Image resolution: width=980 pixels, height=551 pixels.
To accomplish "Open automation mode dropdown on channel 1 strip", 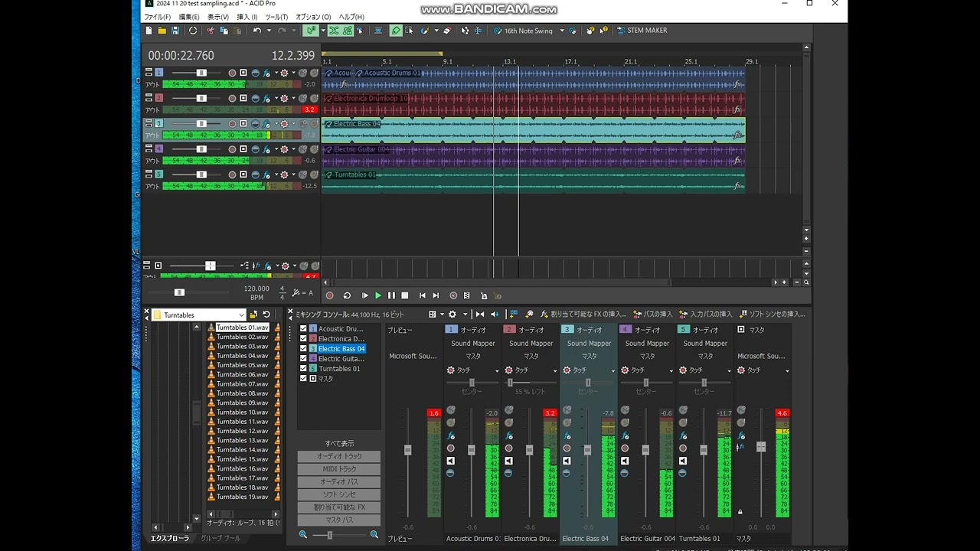I will pyautogui.click(x=497, y=370).
